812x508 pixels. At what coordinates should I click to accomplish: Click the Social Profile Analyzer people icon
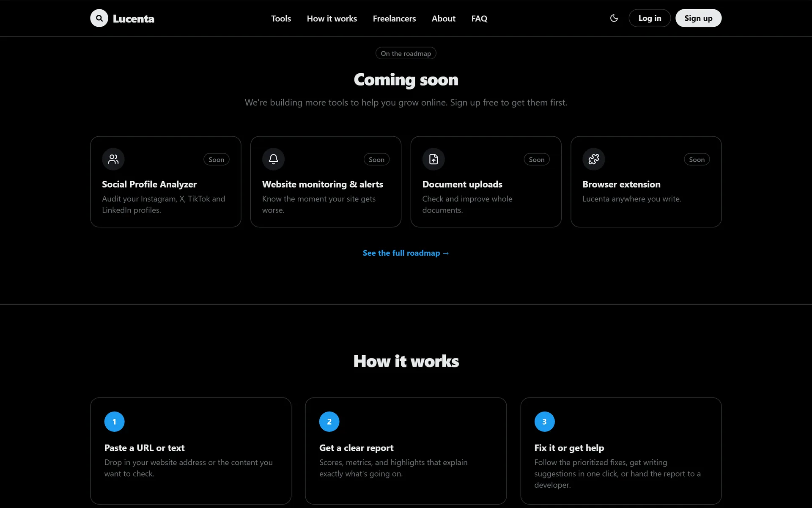tap(113, 159)
